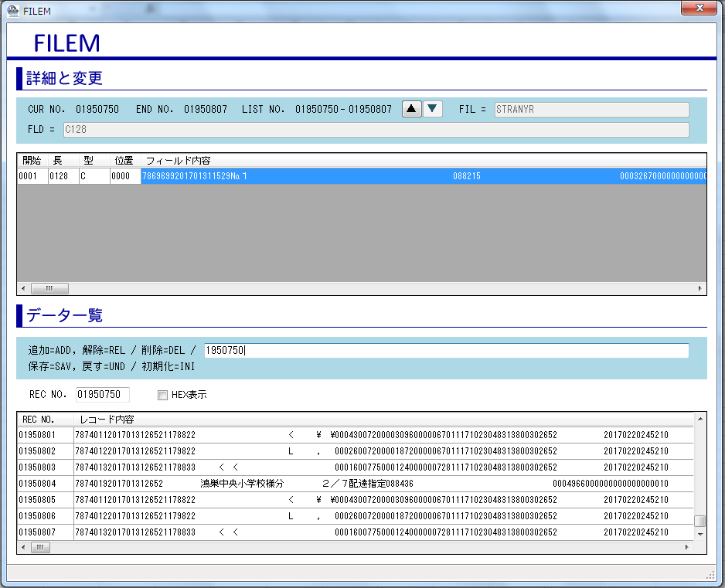Click the レコード内容 column header

point(107,419)
